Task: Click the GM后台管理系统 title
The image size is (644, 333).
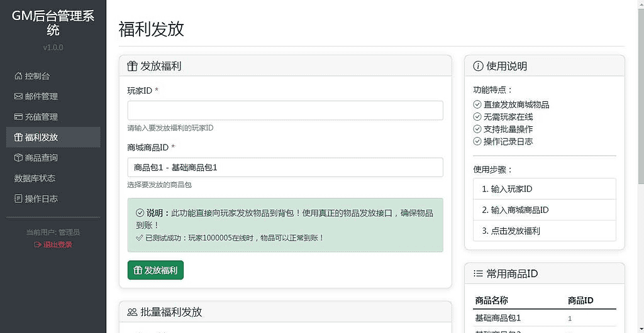Action: point(53,23)
